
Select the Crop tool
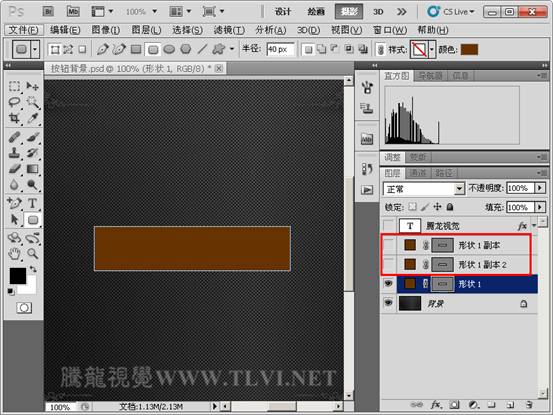pos(14,118)
